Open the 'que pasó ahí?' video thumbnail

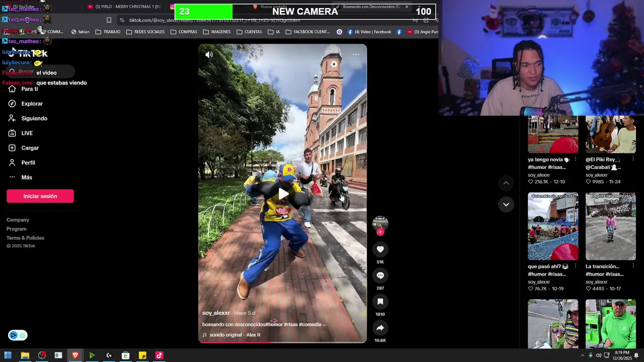[x=553, y=226]
